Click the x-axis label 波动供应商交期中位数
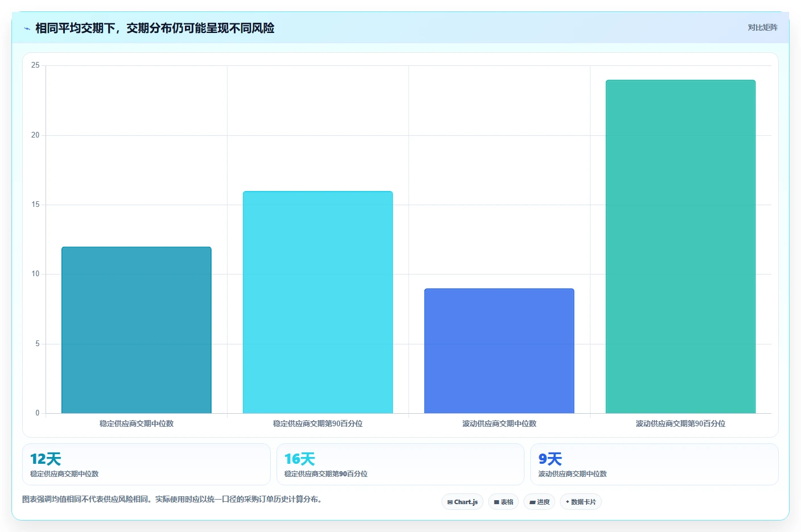The height and width of the screenshot is (532, 801). click(499, 423)
